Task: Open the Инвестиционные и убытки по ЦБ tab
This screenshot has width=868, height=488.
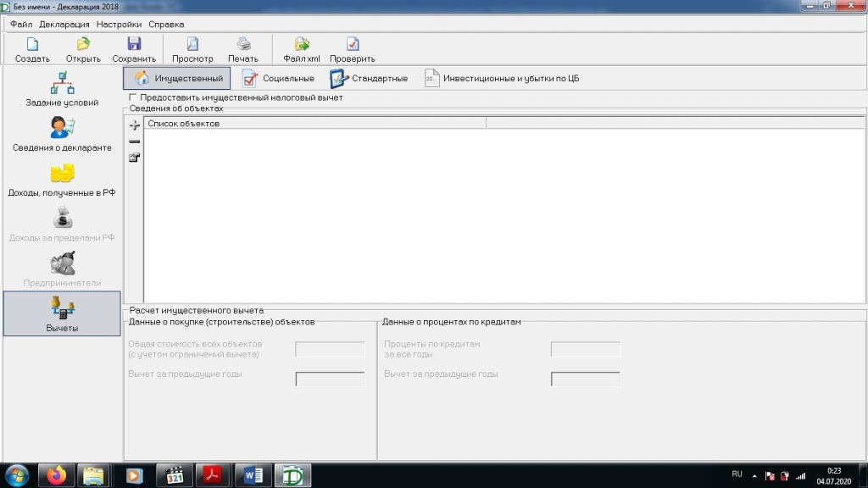Action: point(502,79)
